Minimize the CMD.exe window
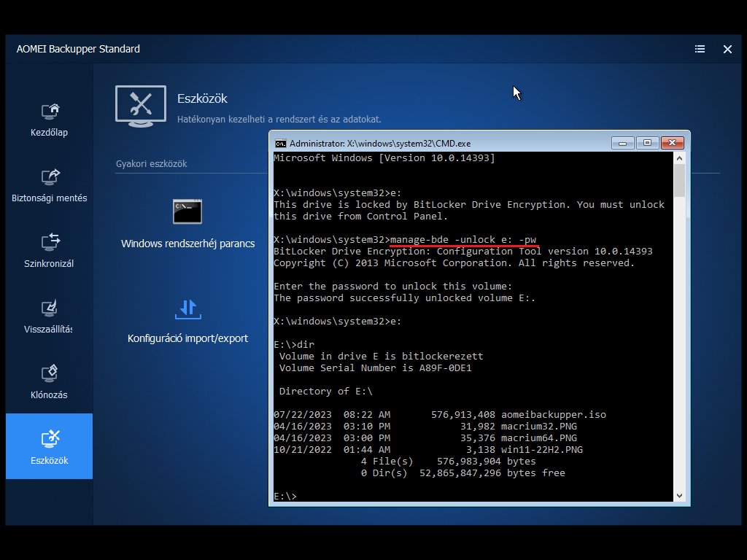 623,143
